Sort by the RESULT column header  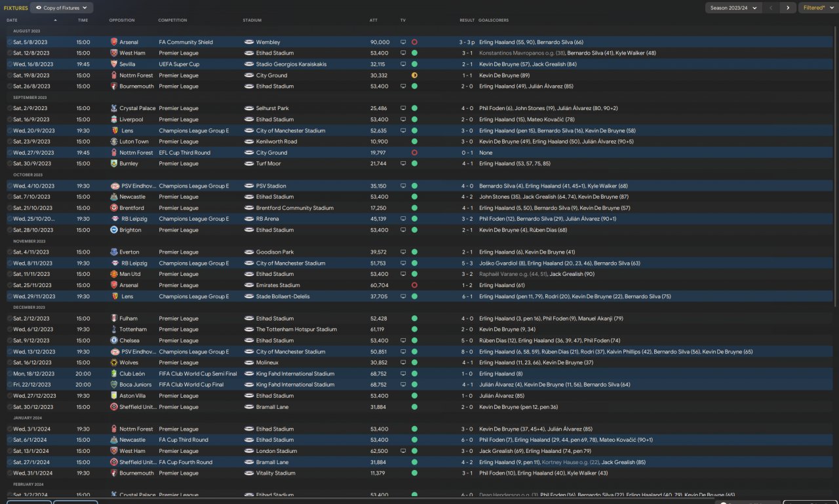click(x=467, y=20)
